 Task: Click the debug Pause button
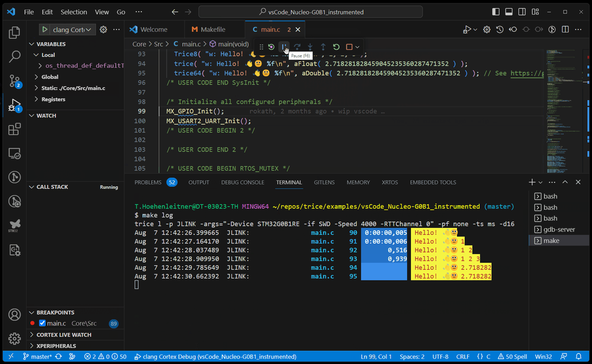pos(284,47)
